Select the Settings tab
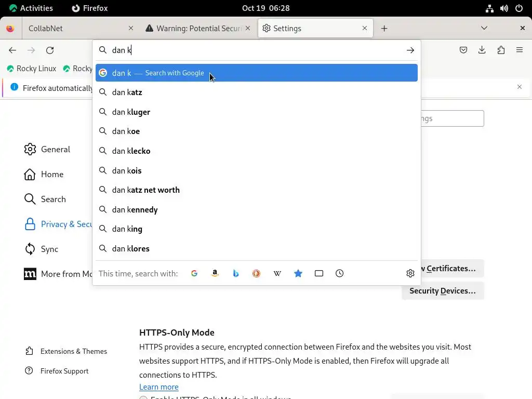Viewport: 532px width, 399px height. pyautogui.click(x=315, y=29)
